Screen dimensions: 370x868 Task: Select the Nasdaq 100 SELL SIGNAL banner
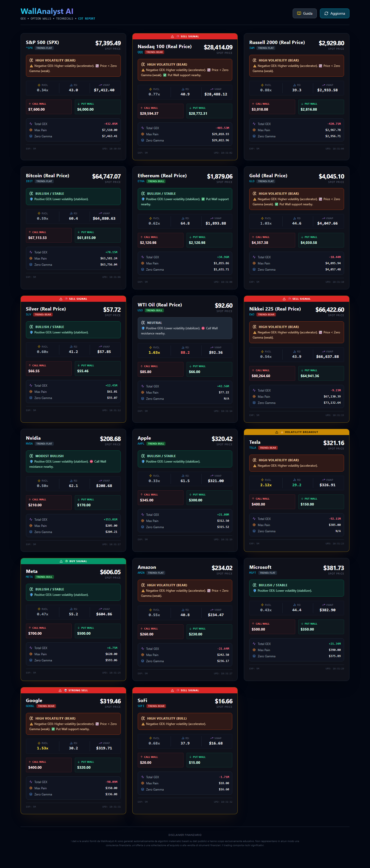(185, 36)
